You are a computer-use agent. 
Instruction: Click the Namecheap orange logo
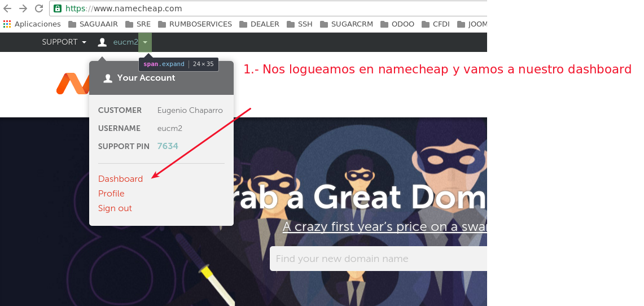pos(73,84)
